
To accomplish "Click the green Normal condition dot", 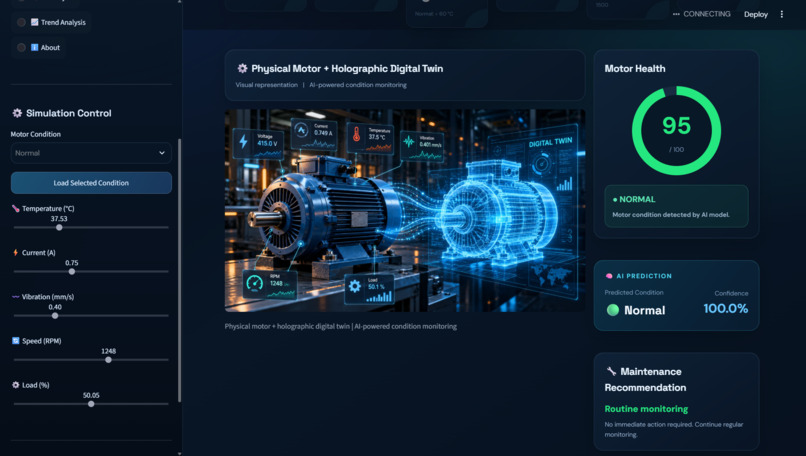I will coord(613,310).
